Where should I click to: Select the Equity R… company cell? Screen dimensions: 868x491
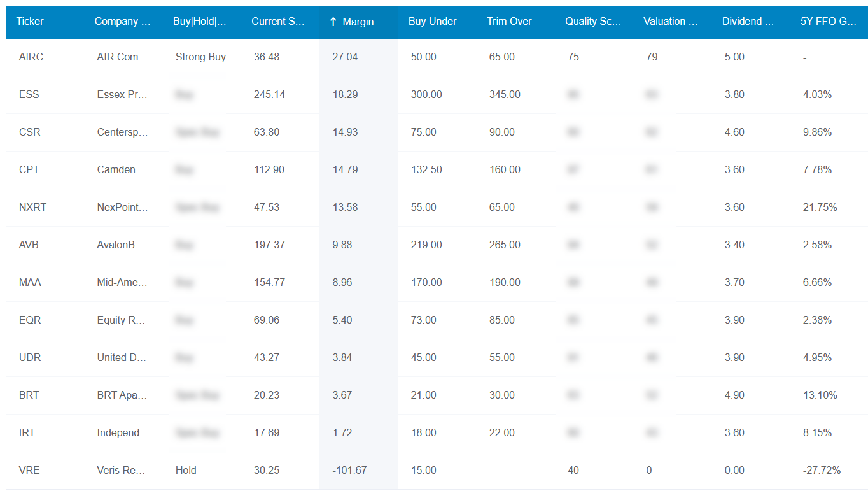point(122,320)
